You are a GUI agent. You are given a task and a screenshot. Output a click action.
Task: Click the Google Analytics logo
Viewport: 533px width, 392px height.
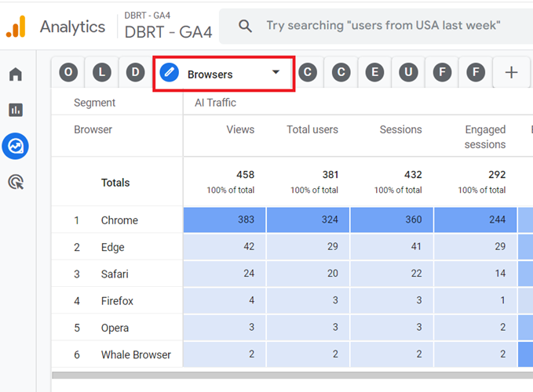pyautogui.click(x=16, y=27)
